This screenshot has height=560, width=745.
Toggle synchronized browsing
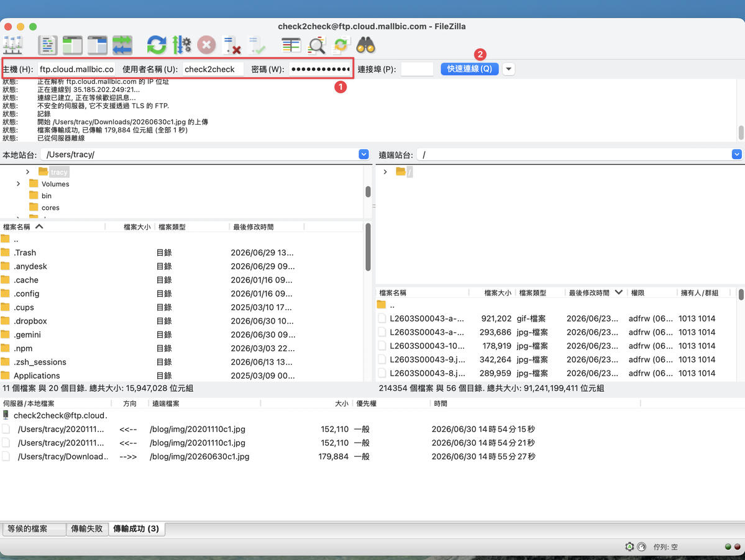pyautogui.click(x=341, y=45)
